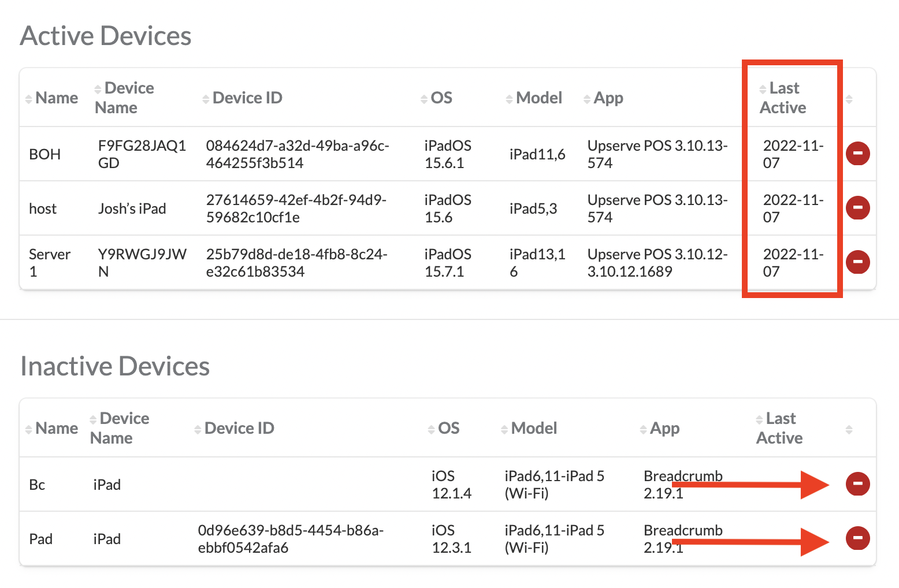The image size is (899, 588).
Task: Sort Inactive Devices by Device ID
Action: coord(235,429)
